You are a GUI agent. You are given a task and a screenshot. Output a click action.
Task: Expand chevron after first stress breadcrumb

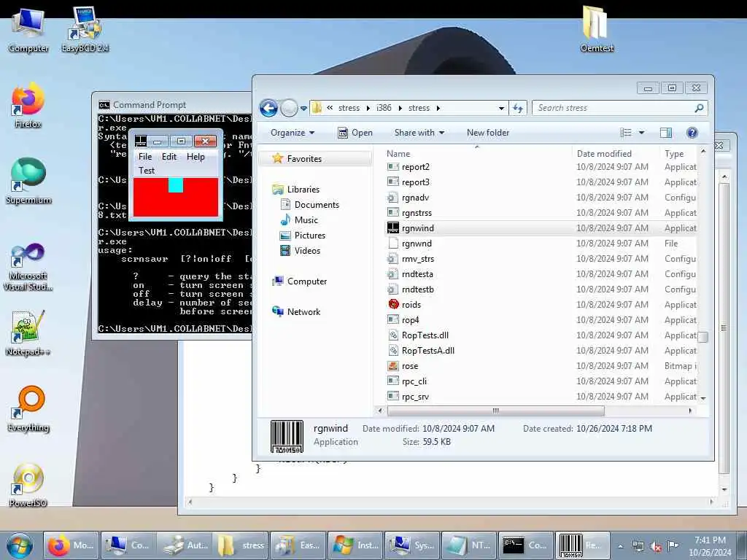pyautogui.click(x=368, y=108)
